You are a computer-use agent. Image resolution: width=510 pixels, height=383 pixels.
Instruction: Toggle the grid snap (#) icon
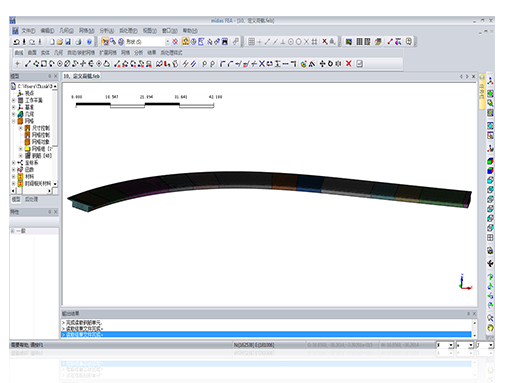[314, 42]
